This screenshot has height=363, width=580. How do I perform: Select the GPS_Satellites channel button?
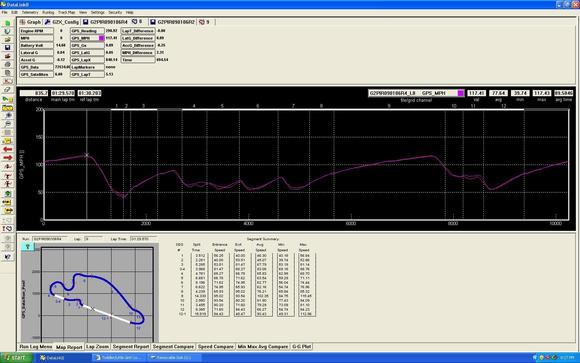36,74
